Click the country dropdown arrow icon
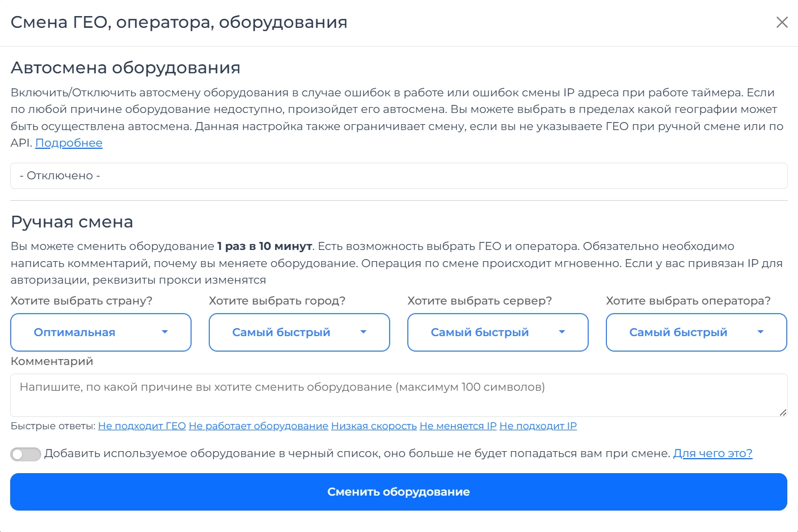Viewport: 798px width, 532px height. coord(165,332)
